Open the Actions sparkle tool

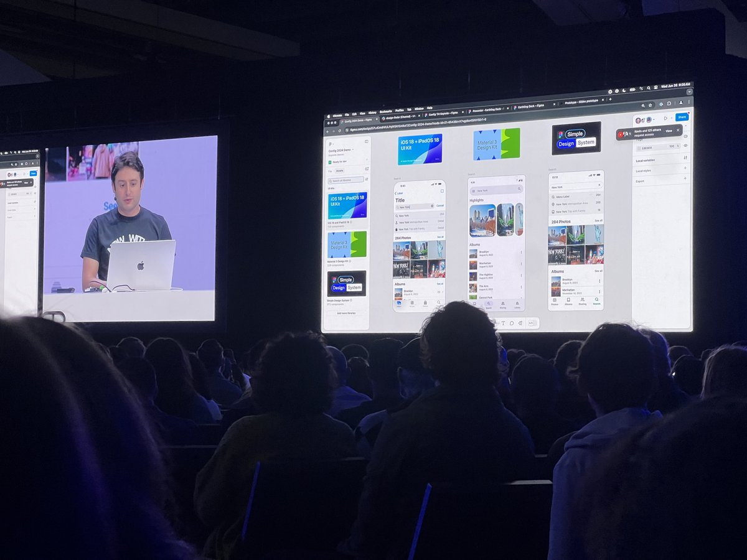(x=520, y=323)
